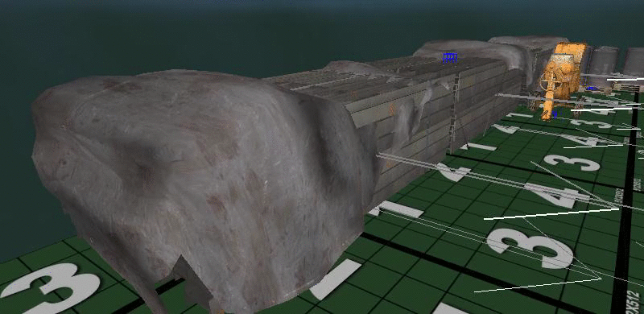Click the long white horizontal line near the 4
The height and width of the screenshot is (314, 644).
pyautogui.click(x=551, y=214)
